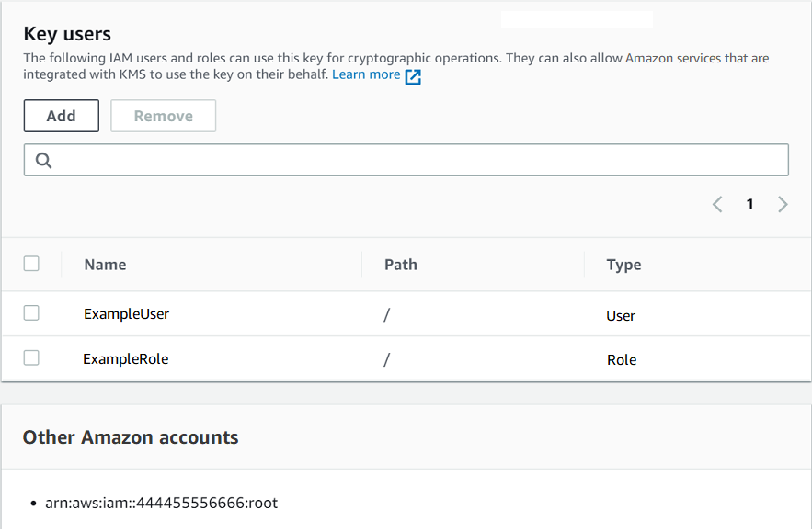Click the arn:aws:iam::444455556666:root account entry

[161, 503]
